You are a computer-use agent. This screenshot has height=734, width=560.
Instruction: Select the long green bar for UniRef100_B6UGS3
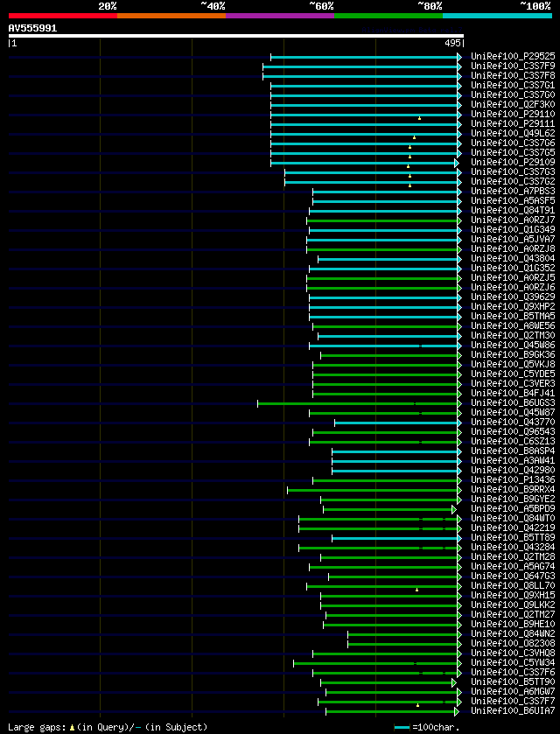358,403
